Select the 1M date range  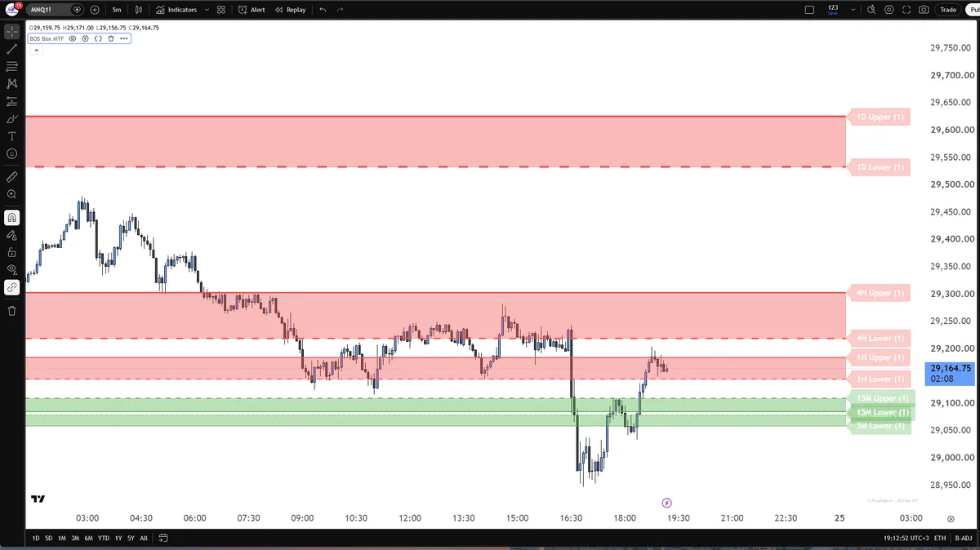[62, 538]
